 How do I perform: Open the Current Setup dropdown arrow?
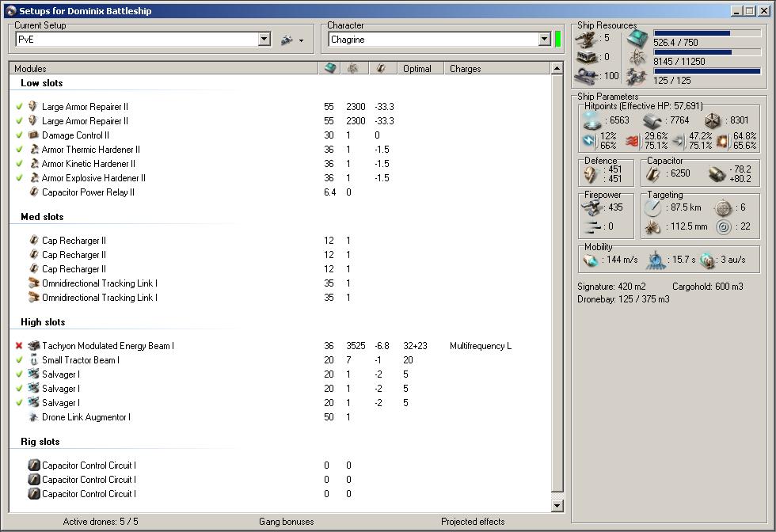click(x=264, y=40)
